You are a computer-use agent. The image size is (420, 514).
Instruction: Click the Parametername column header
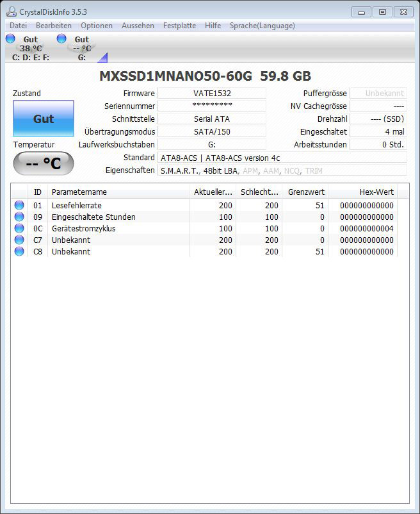pos(119,192)
